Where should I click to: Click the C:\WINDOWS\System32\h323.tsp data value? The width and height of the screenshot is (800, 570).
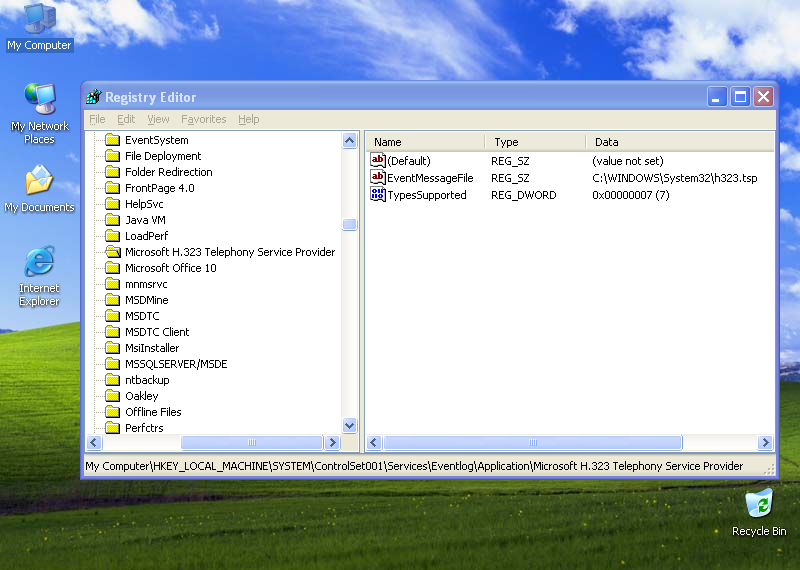[674, 178]
